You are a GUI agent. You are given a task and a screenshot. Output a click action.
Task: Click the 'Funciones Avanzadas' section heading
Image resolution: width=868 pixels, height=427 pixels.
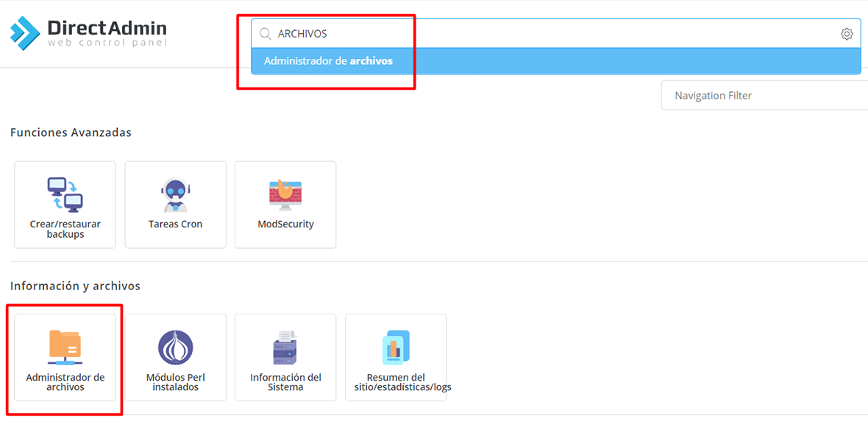point(71,133)
